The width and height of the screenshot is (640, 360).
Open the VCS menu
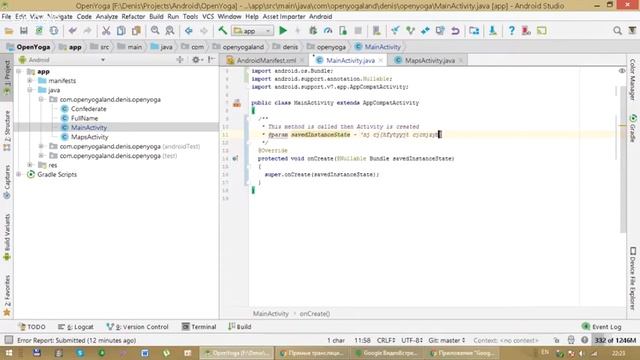(x=208, y=16)
